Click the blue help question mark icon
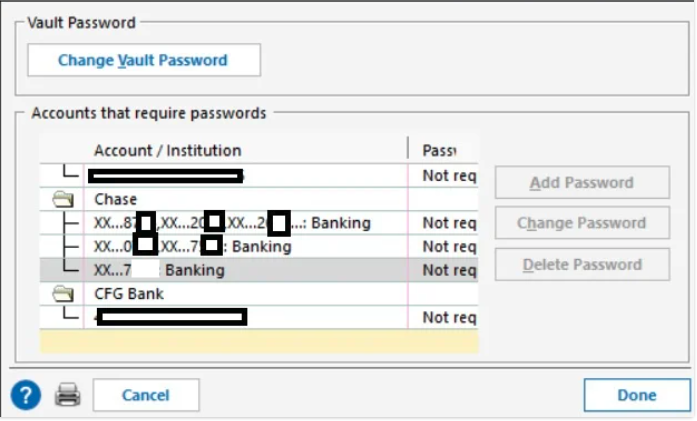The height and width of the screenshot is (421, 697). pyautogui.click(x=26, y=395)
